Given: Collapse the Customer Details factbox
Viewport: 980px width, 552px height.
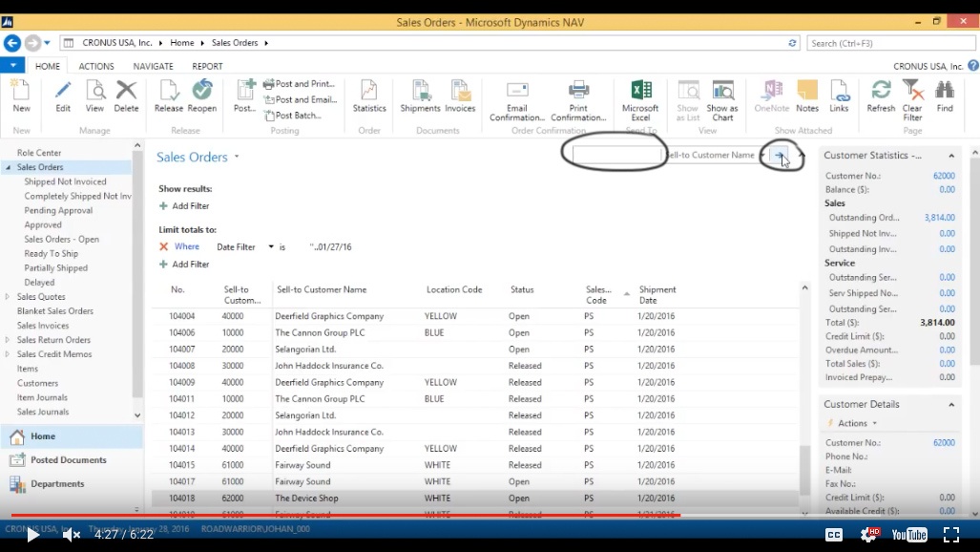Looking at the screenshot, I should (951, 404).
